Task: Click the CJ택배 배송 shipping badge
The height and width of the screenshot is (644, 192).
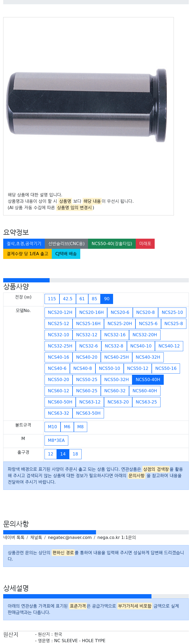Action: (x=66, y=254)
